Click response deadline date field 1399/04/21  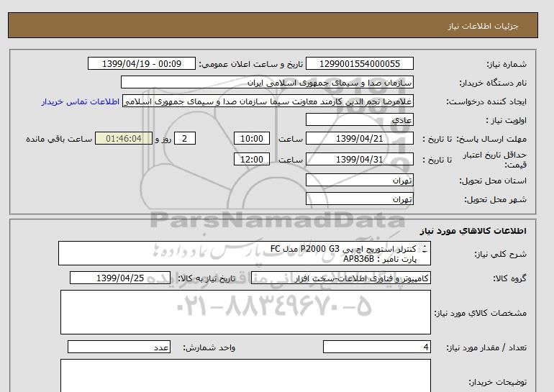(359, 138)
